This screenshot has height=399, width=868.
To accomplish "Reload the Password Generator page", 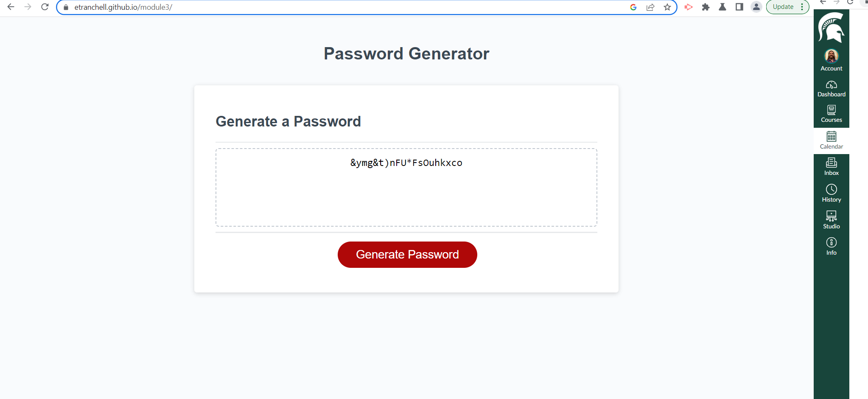I will 45,7.
